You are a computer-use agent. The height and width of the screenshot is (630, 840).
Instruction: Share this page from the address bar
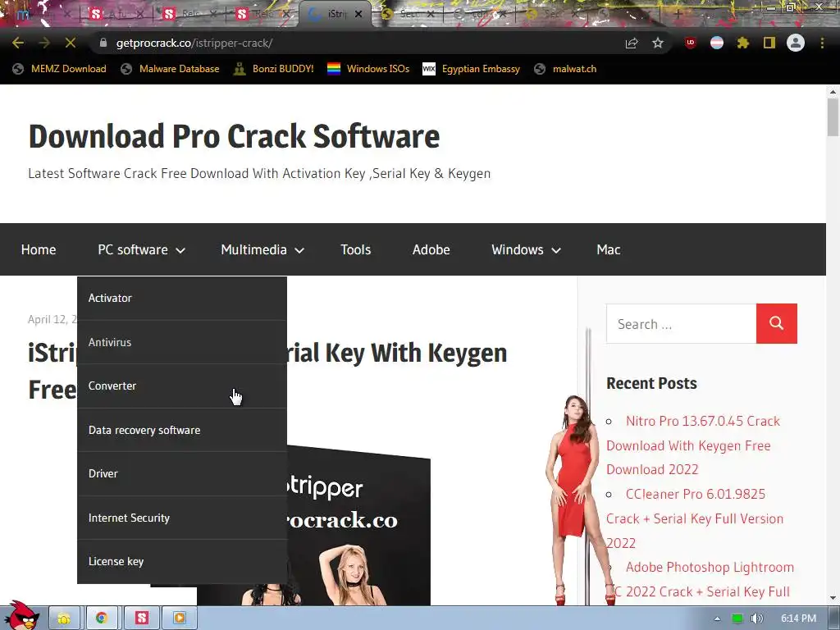tap(632, 43)
